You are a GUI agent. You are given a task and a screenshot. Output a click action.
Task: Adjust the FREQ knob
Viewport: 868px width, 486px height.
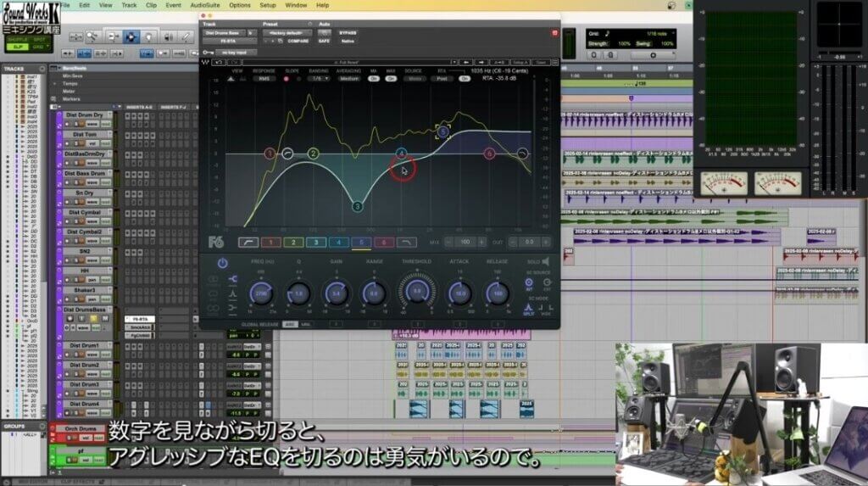click(260, 293)
